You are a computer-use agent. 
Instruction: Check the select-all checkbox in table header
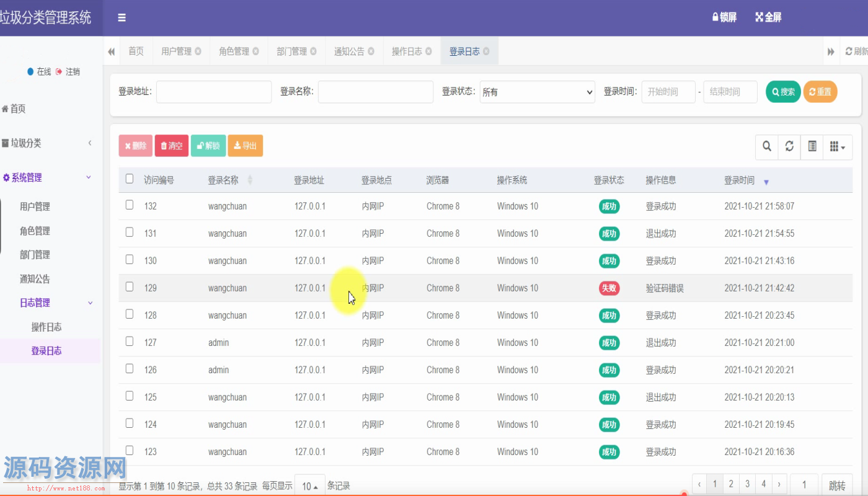pyautogui.click(x=130, y=179)
